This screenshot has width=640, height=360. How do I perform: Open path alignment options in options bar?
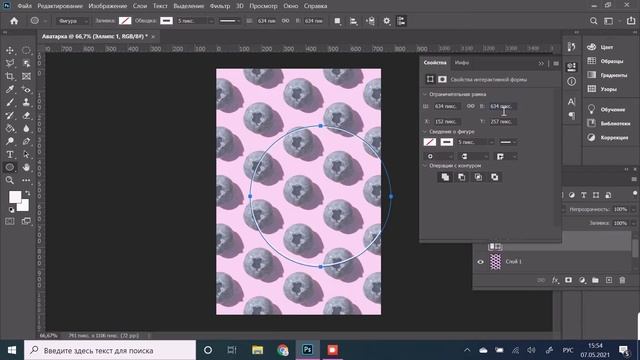[x=353, y=21]
